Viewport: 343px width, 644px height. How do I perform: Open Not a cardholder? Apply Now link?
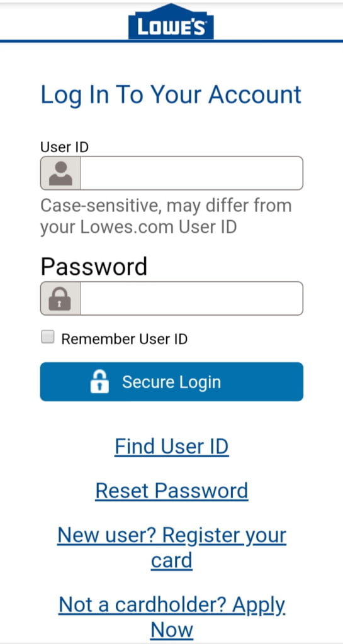coord(172,618)
